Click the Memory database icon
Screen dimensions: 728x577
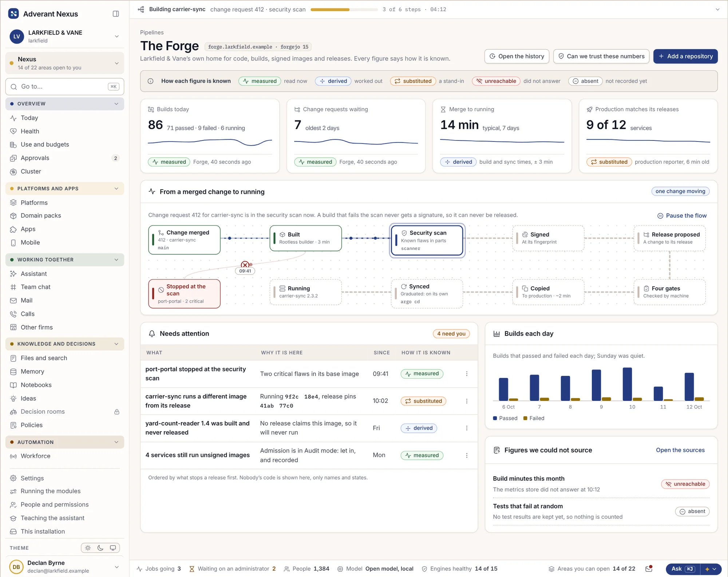(x=13, y=371)
